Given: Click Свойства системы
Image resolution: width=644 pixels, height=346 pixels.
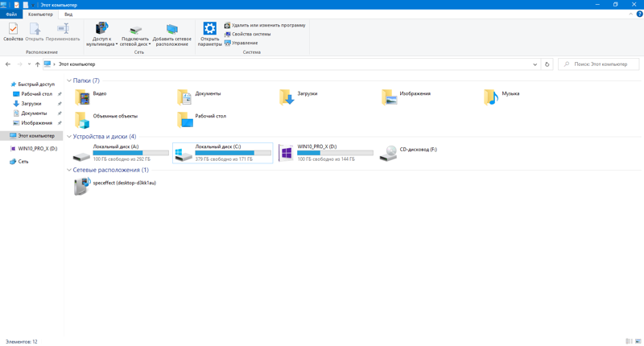Looking at the screenshot, I should coord(247,34).
